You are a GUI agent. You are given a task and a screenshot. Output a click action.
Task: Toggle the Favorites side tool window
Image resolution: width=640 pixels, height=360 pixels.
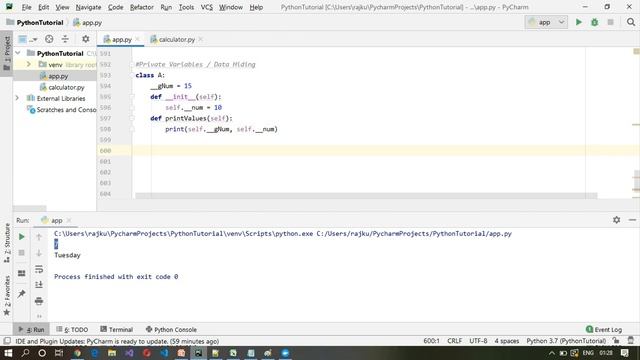click(x=7, y=296)
